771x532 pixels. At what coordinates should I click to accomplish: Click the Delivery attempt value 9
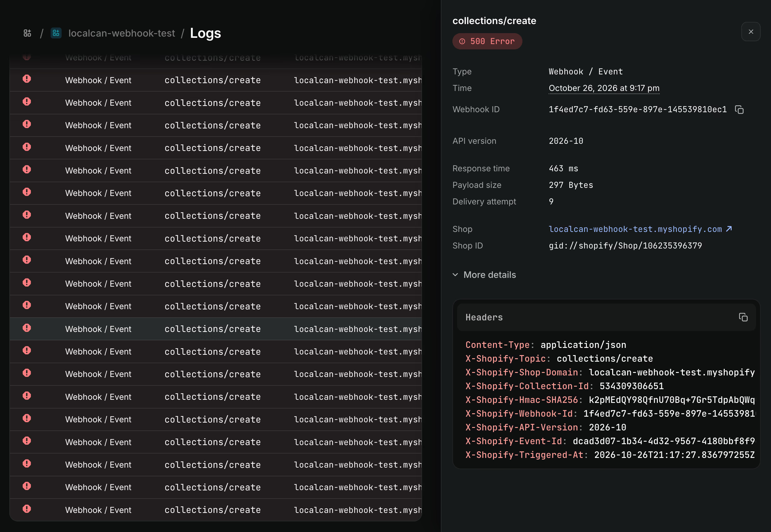tap(551, 202)
